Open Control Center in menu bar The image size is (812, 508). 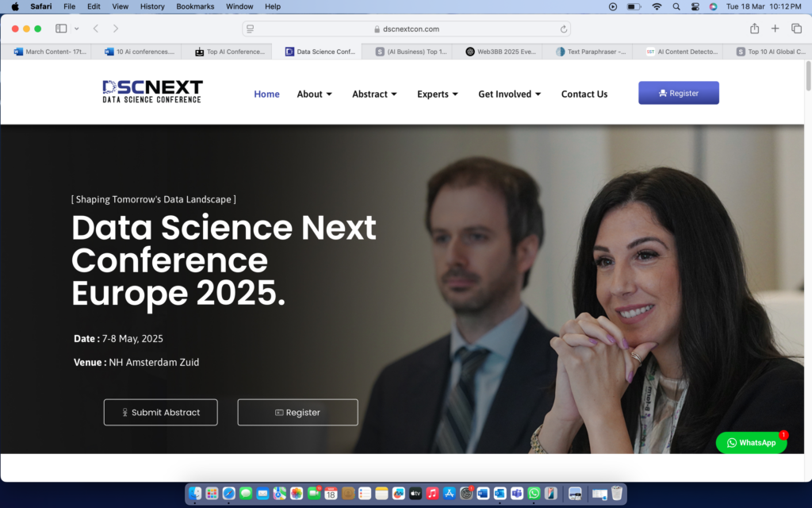pyautogui.click(x=695, y=6)
